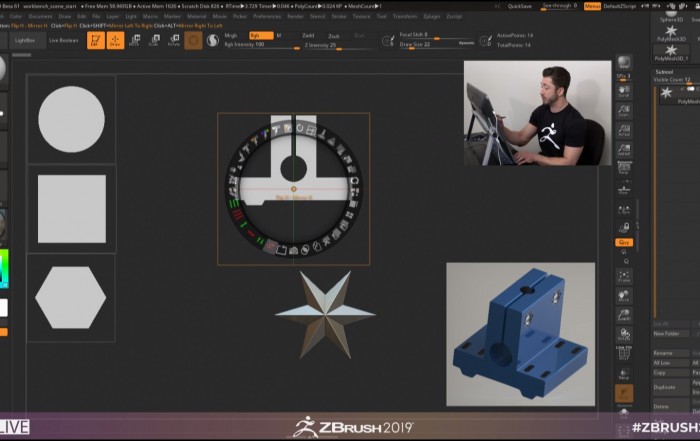Toggle the orange Qxyz rotation button
This screenshot has height=441, width=700.
coord(624,241)
